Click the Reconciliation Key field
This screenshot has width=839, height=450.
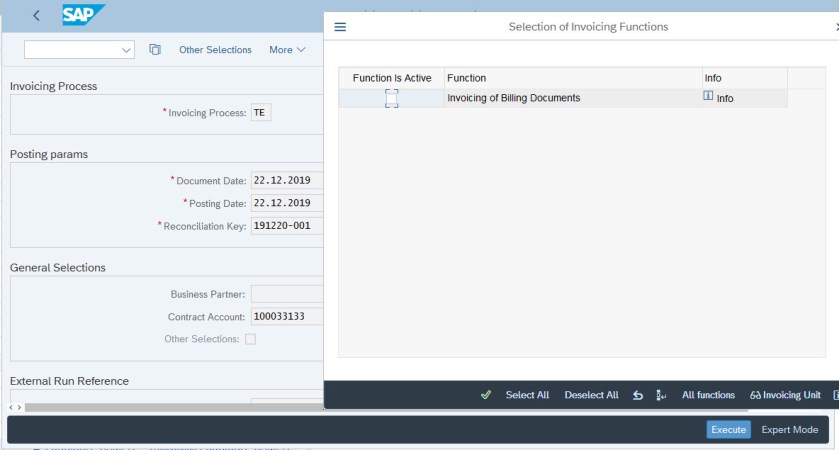click(287, 226)
